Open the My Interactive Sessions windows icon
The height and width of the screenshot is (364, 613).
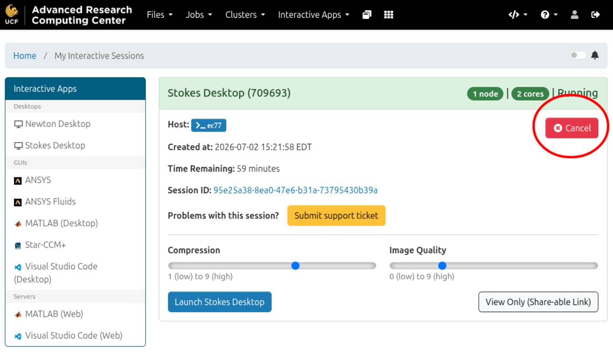tap(367, 15)
